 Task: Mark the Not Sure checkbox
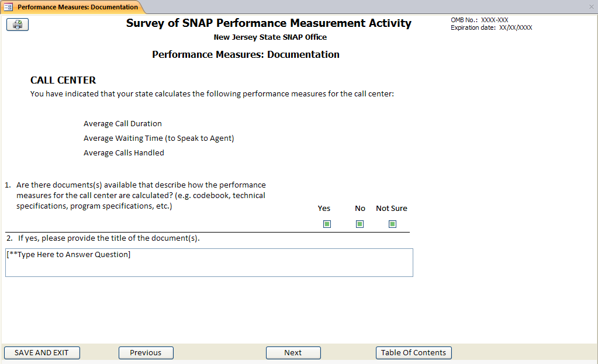pyautogui.click(x=392, y=224)
